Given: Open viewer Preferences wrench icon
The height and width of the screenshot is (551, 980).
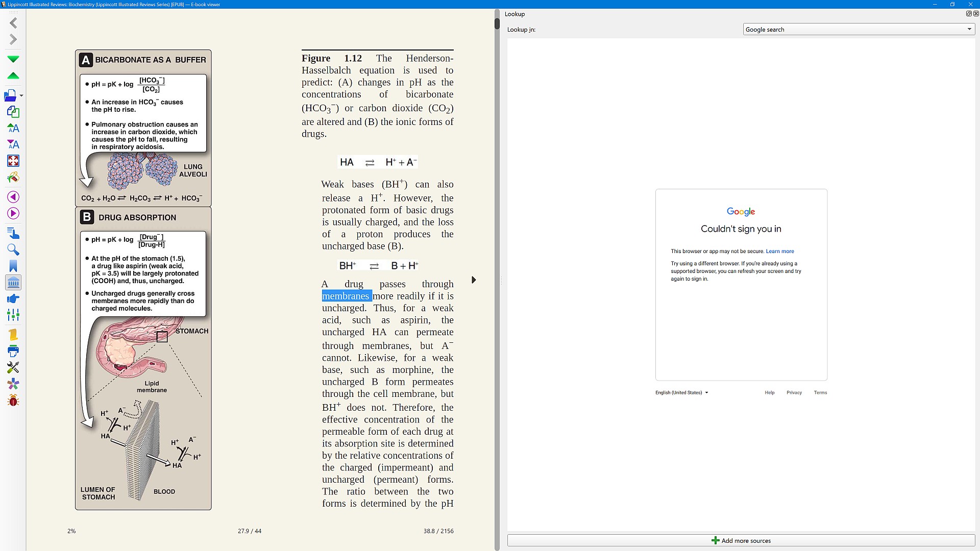Looking at the screenshot, I should pos(13,367).
